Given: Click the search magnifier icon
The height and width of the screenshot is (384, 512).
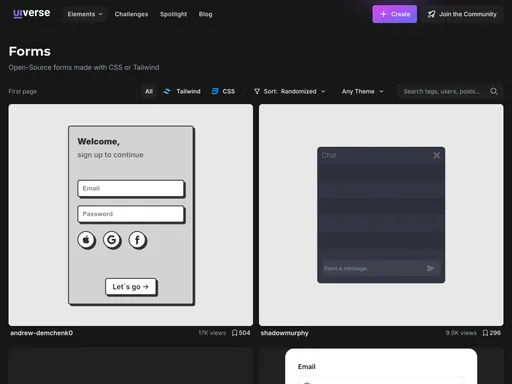Looking at the screenshot, I should tap(494, 91).
